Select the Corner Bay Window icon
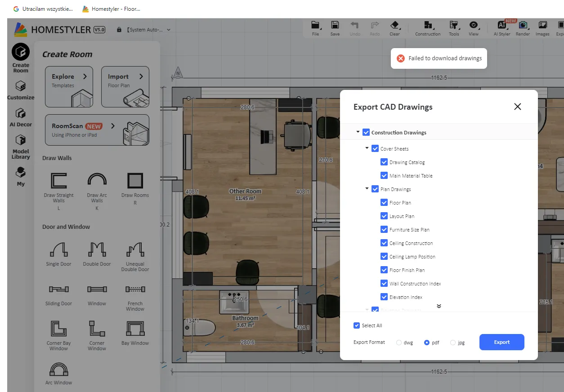The height and width of the screenshot is (392, 564). 58,329
